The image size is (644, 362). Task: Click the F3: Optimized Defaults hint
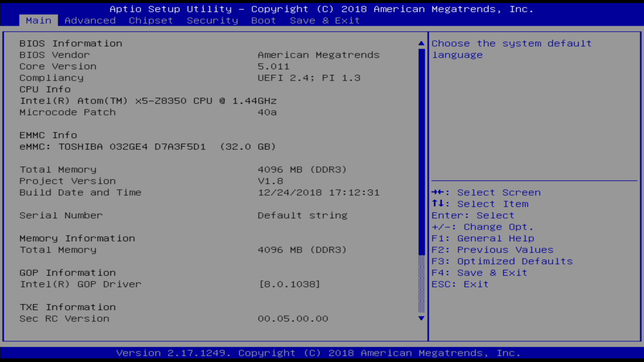coord(502,261)
